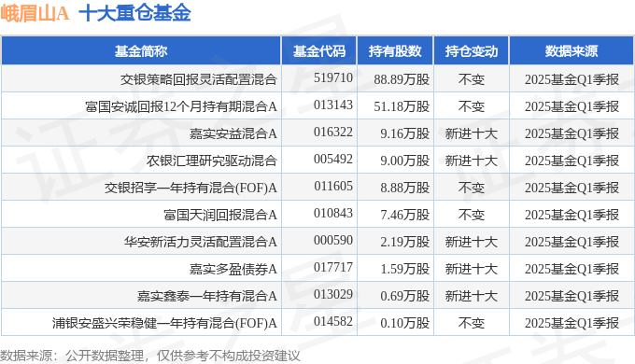Click the 持仓变动 column header

click(471, 51)
